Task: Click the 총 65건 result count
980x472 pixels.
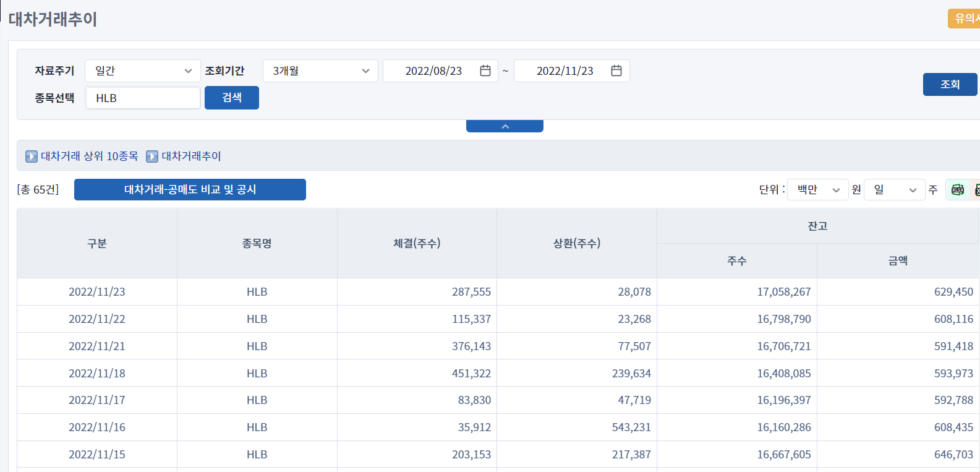Action: tap(38, 190)
